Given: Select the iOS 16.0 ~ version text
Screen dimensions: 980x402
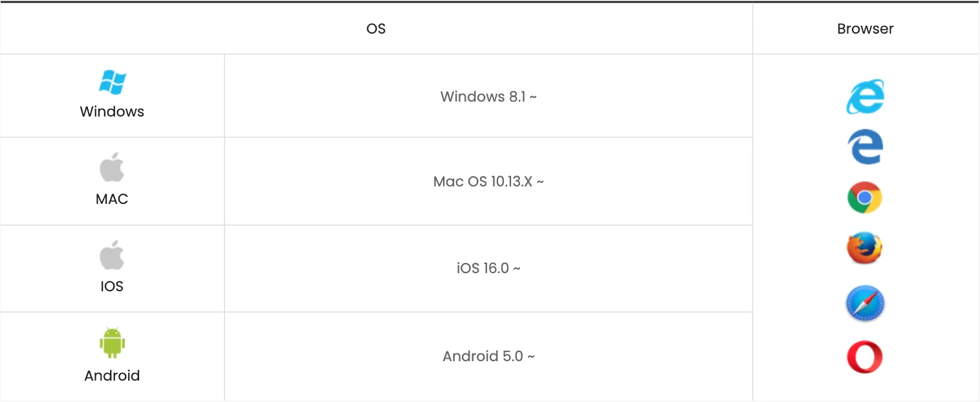Looking at the screenshot, I should pyautogui.click(x=488, y=268).
